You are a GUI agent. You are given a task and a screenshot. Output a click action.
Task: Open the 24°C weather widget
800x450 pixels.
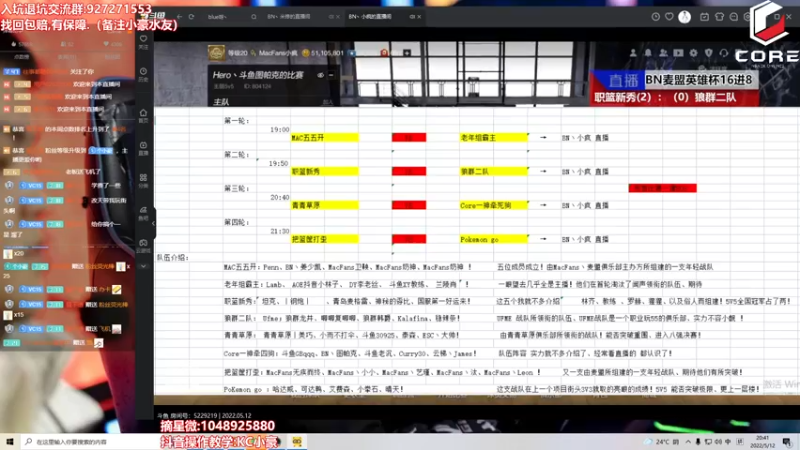(662, 442)
